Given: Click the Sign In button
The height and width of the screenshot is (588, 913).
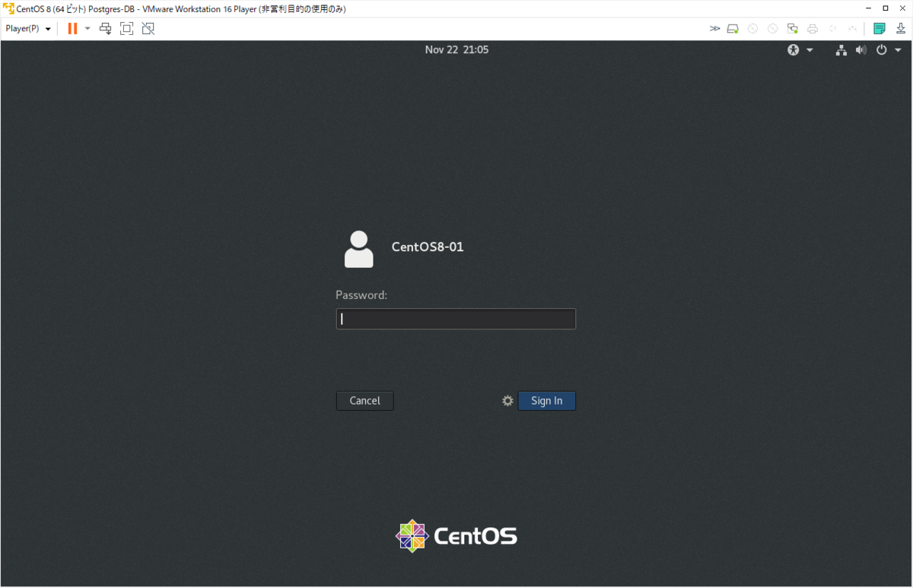Looking at the screenshot, I should [x=547, y=401].
